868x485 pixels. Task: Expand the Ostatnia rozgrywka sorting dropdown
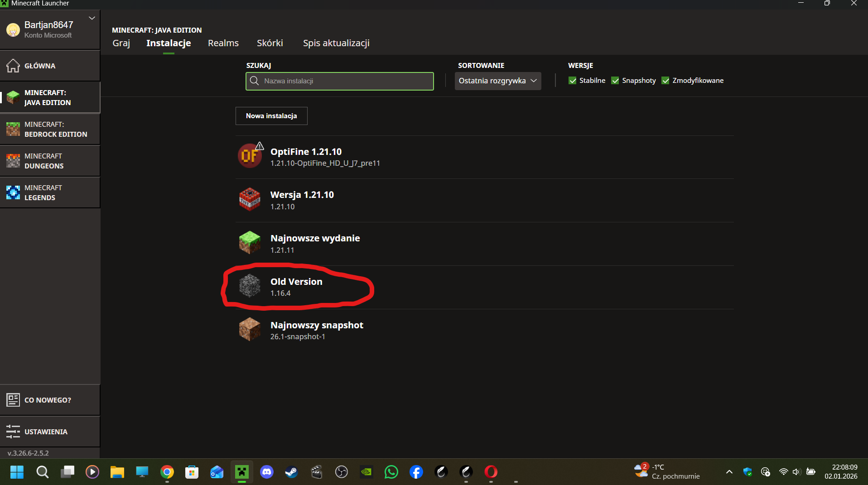click(x=497, y=81)
